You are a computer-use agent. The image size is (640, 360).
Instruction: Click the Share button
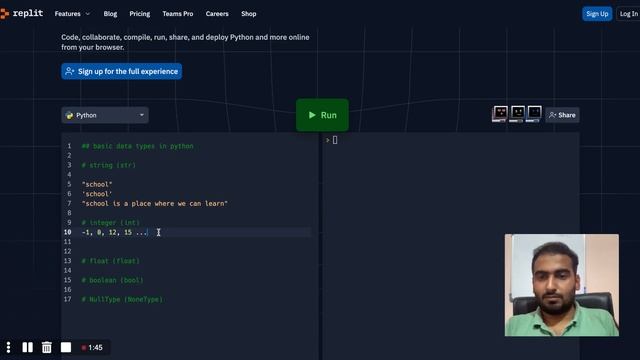click(x=562, y=115)
